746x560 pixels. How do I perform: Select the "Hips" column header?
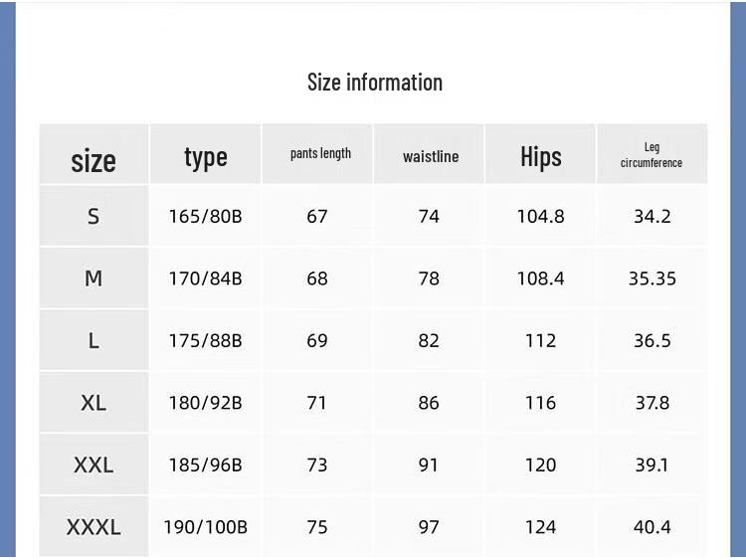point(541,156)
